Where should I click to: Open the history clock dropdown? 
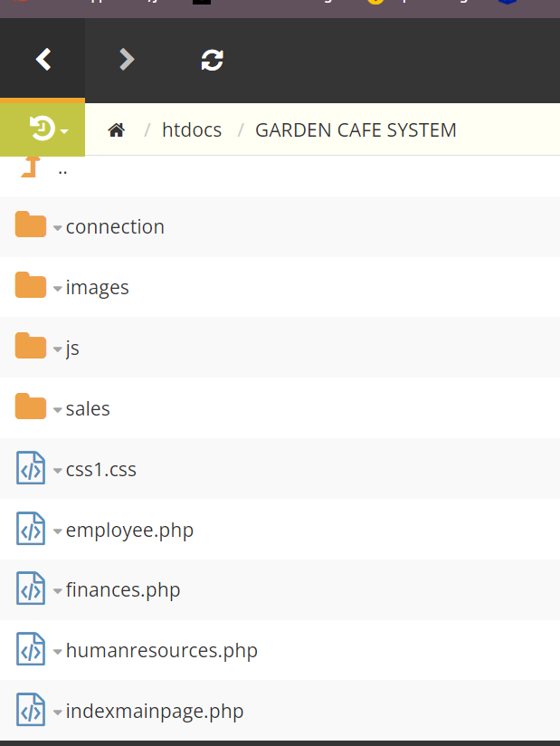[48, 129]
